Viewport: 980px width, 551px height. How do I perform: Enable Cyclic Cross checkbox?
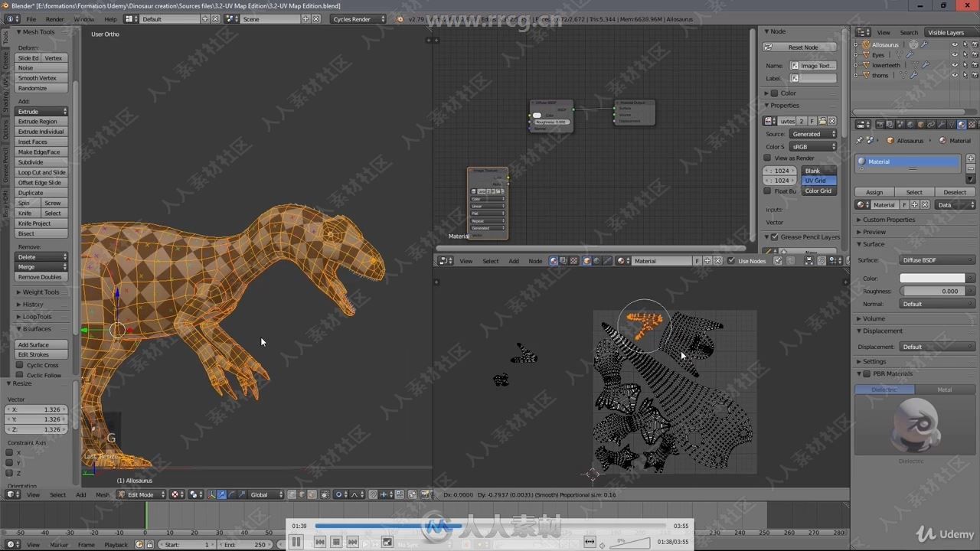click(20, 365)
